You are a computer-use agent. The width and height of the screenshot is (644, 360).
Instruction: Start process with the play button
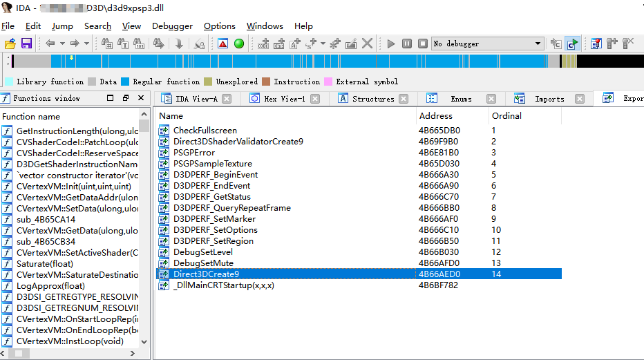point(391,44)
